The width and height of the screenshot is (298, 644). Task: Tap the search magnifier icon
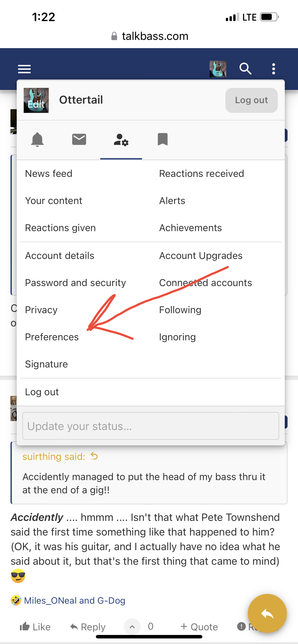[246, 69]
